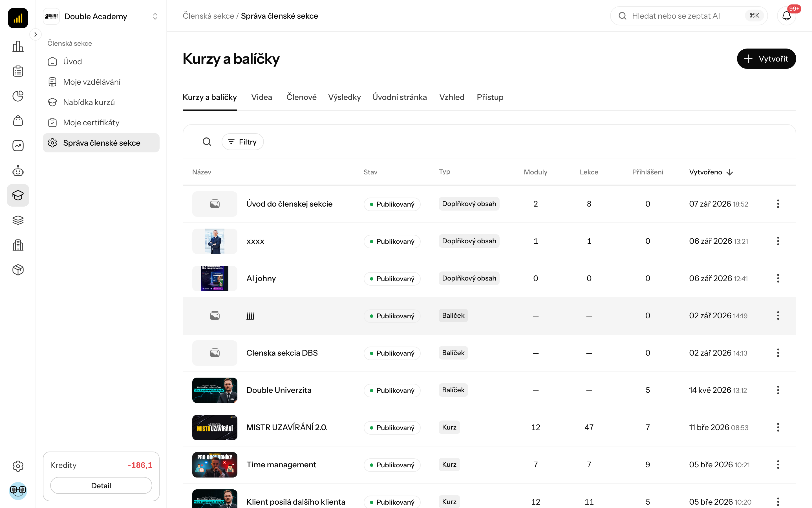Image resolution: width=812 pixels, height=508 pixels.
Task: Switch to the Výsledky tab
Action: click(344, 97)
